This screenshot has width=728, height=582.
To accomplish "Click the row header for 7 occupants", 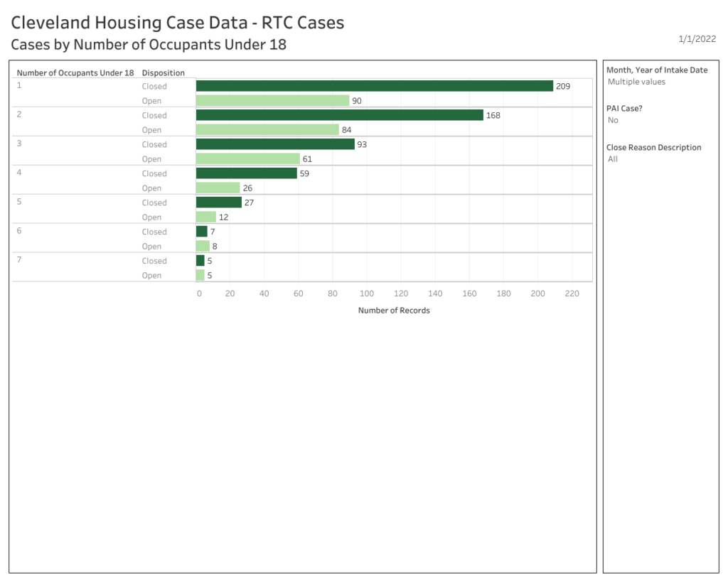I will pyautogui.click(x=19, y=260).
